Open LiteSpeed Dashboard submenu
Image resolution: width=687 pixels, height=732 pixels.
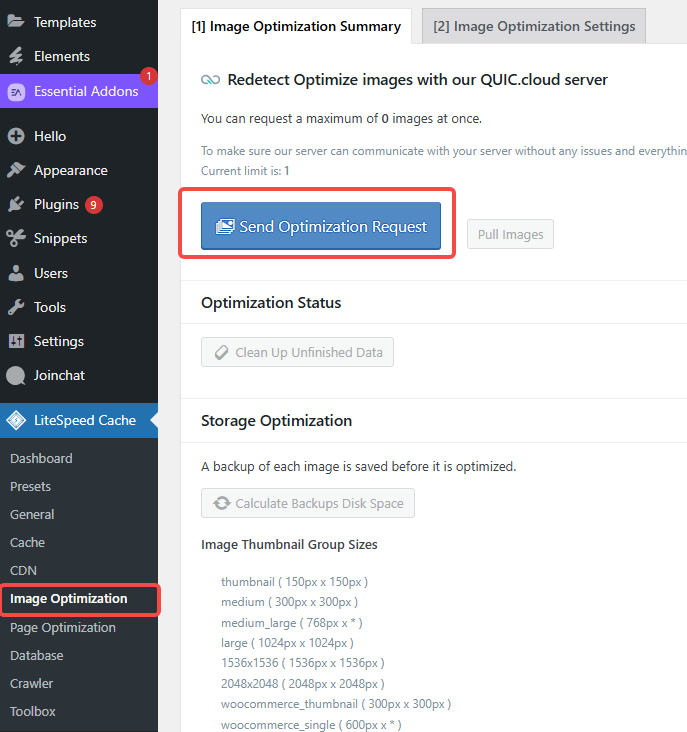pos(41,458)
